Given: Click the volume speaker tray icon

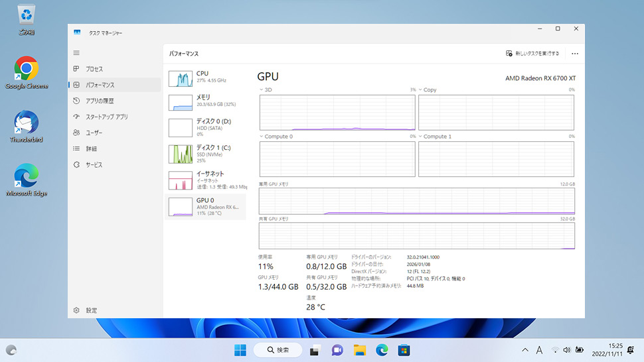Looking at the screenshot, I should [567, 350].
